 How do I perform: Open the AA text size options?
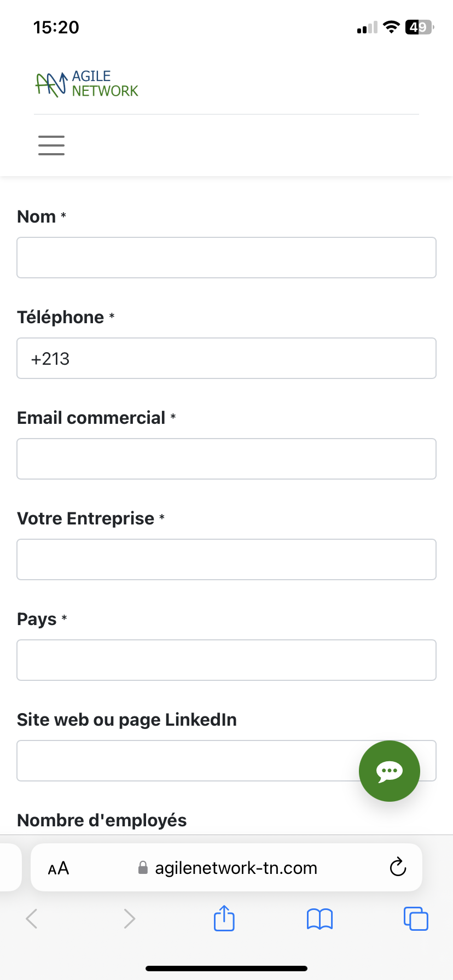[x=59, y=868]
